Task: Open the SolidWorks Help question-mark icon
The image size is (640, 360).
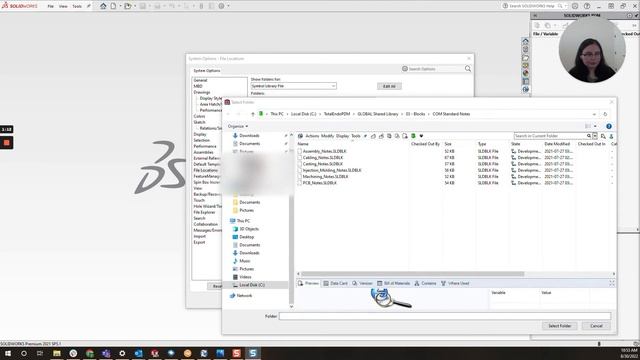Action: 587,6
